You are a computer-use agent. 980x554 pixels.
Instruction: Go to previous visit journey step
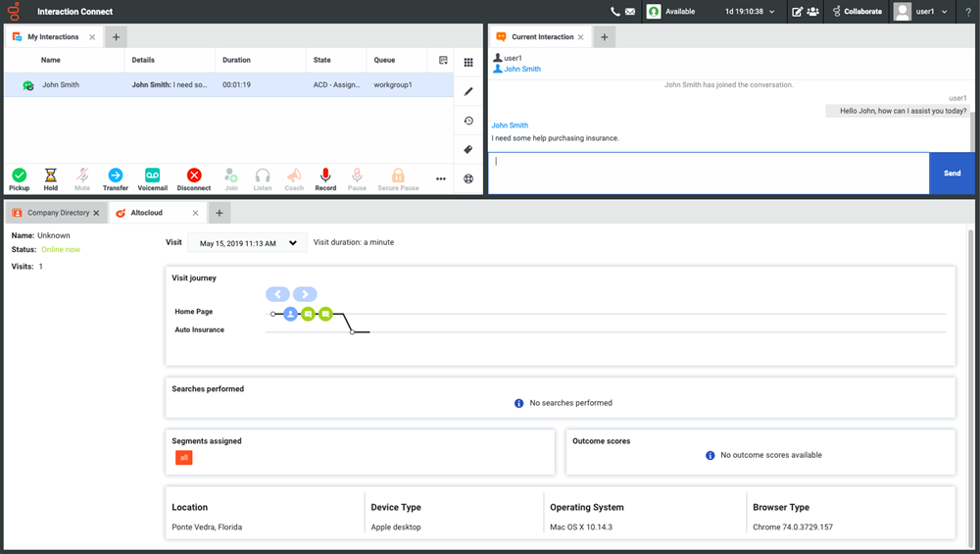(x=277, y=294)
